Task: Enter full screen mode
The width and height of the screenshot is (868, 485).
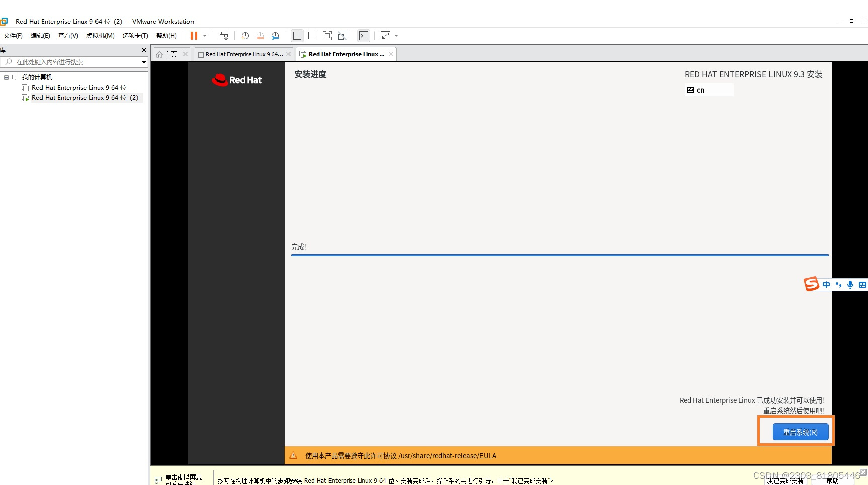Action: pos(327,36)
